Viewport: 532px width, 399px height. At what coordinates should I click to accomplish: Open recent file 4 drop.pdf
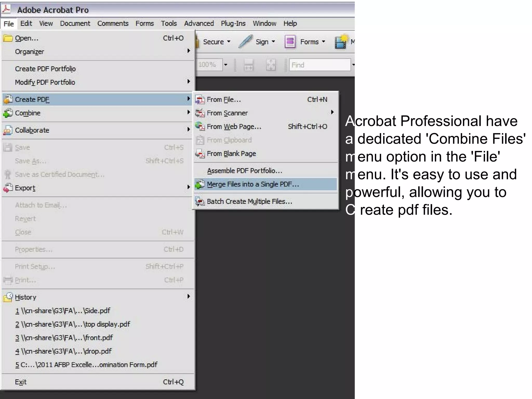pyautogui.click(x=98, y=351)
